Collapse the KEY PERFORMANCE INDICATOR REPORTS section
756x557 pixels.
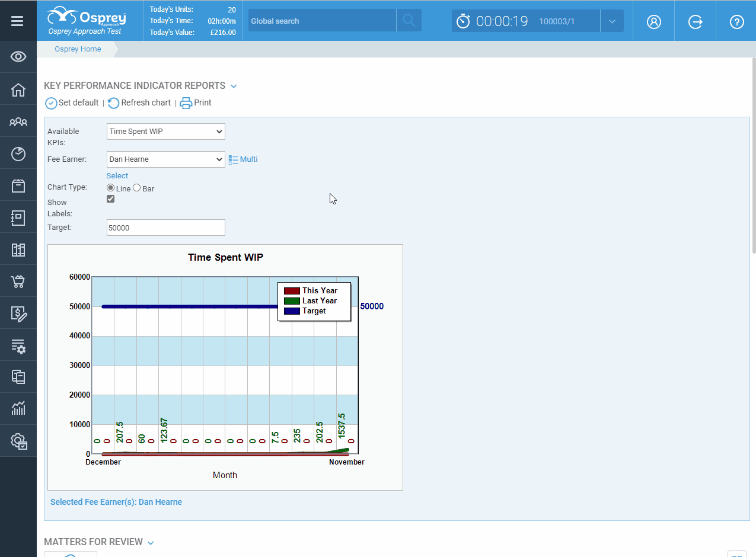click(234, 85)
